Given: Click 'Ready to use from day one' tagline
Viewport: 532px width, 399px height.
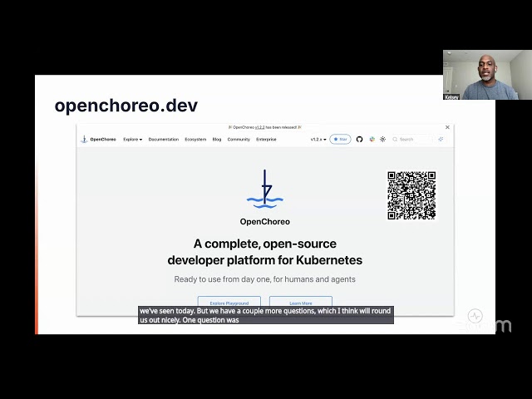Looking at the screenshot, I should [264, 279].
